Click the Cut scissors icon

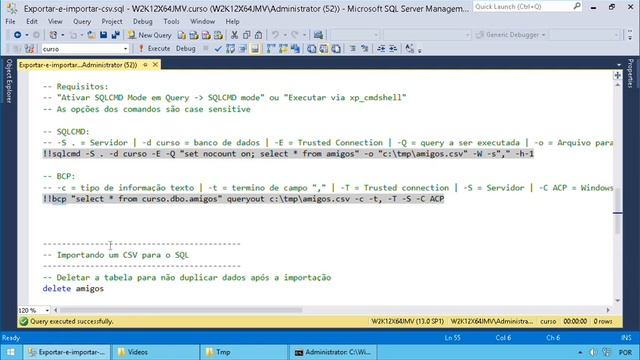[234, 36]
